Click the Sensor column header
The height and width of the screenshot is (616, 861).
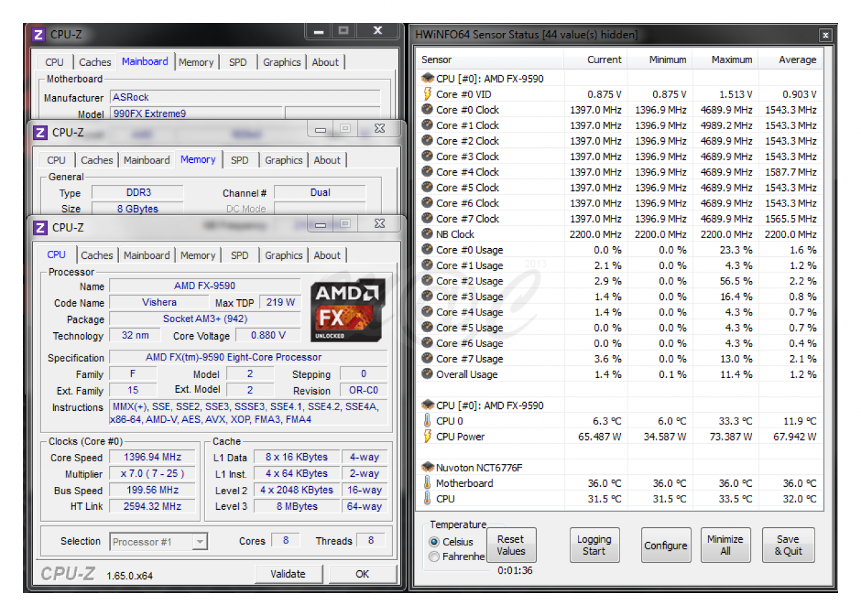pyautogui.click(x=490, y=60)
